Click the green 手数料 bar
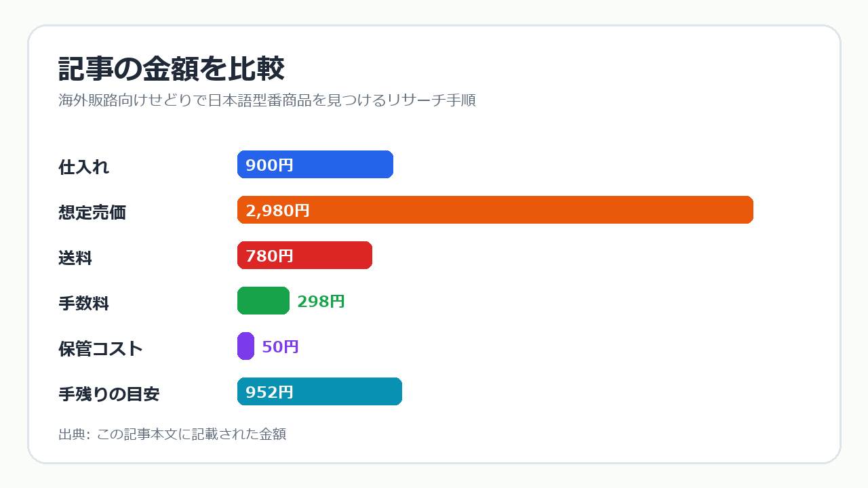Screen dimensions: 868x488 click(x=263, y=301)
